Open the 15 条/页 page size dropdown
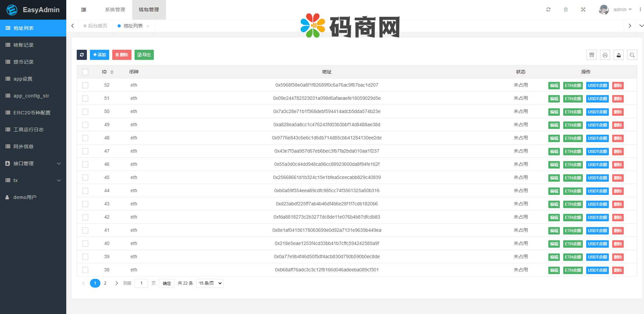Viewport: 644px width, 314px height. pyautogui.click(x=210, y=283)
